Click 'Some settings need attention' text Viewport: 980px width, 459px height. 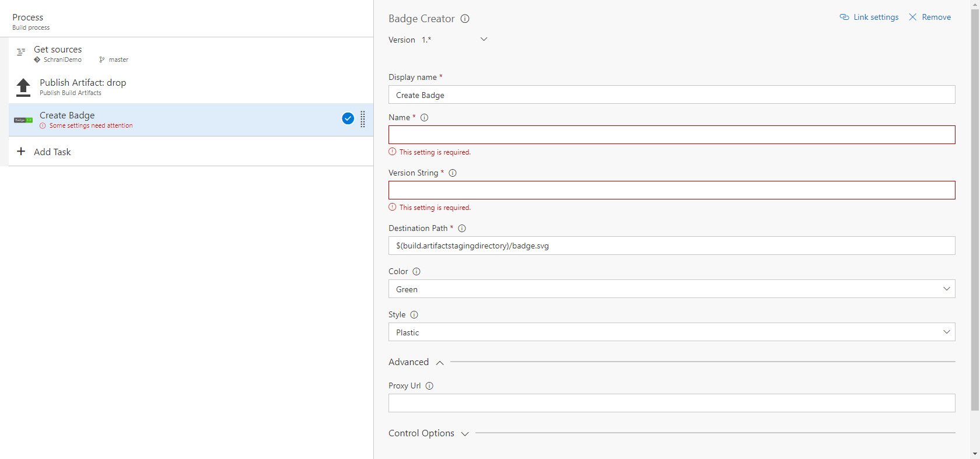[91, 126]
